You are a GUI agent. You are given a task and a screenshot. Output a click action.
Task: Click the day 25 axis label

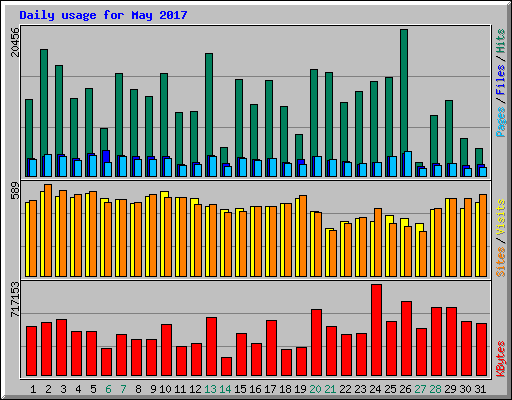click(390, 389)
